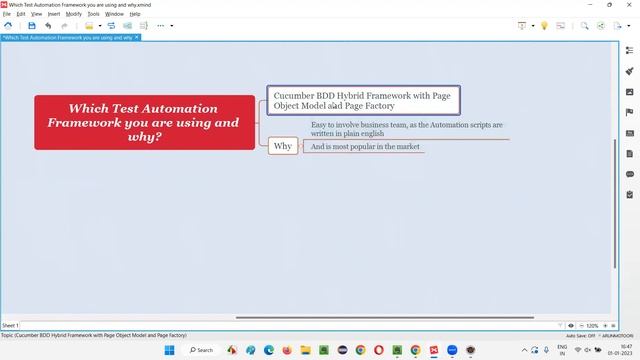Select 'And is most popular in the market' subtopic
The height and width of the screenshot is (360, 640).
365,147
